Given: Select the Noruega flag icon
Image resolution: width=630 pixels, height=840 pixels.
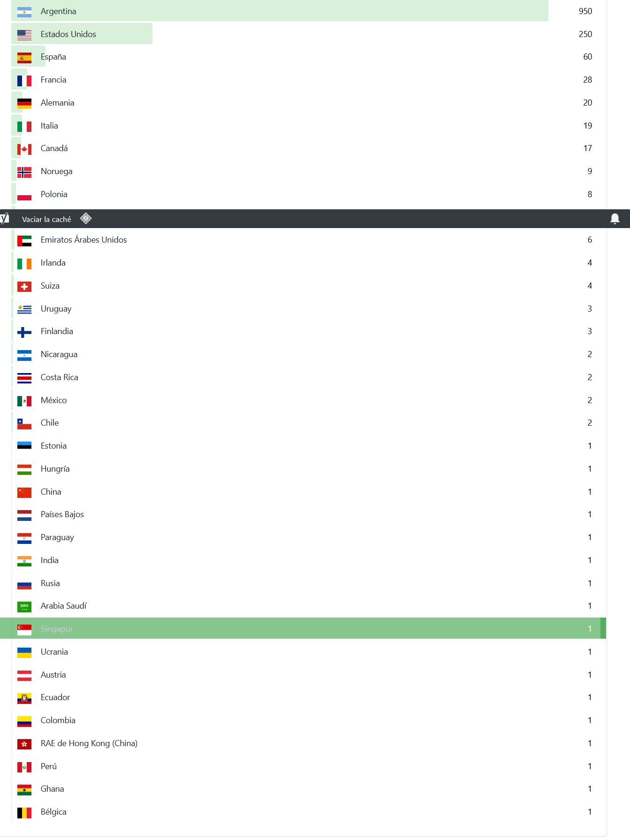Looking at the screenshot, I should [x=24, y=172].
